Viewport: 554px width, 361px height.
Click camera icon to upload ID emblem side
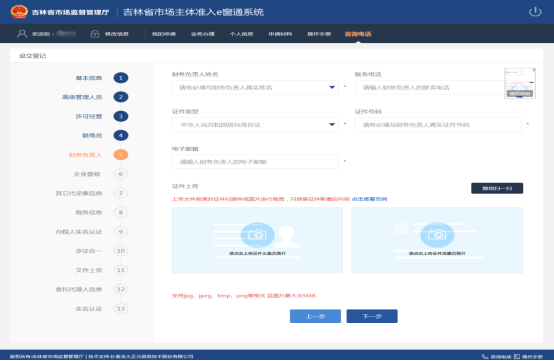pos(437,234)
